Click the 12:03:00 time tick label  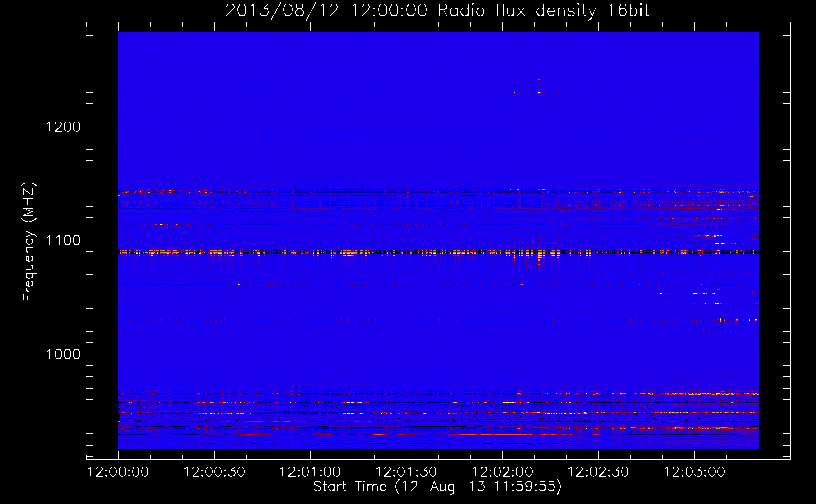[694, 472]
